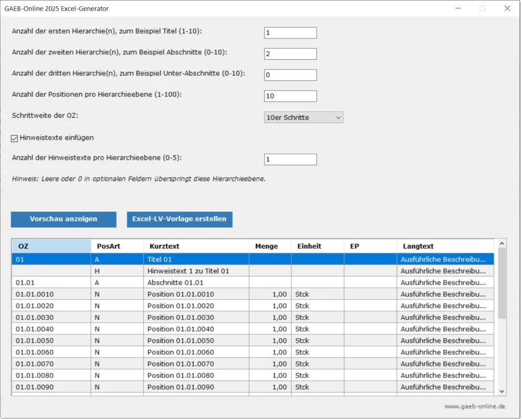Click the Einheit column header
The image size is (522, 420).
(x=318, y=246)
